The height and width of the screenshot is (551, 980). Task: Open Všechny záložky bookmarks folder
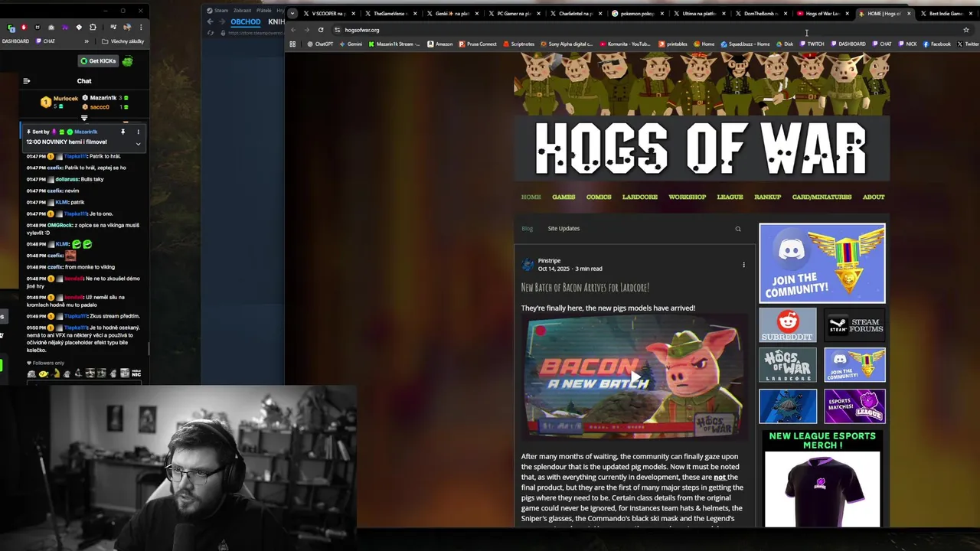pyautogui.click(x=123, y=41)
